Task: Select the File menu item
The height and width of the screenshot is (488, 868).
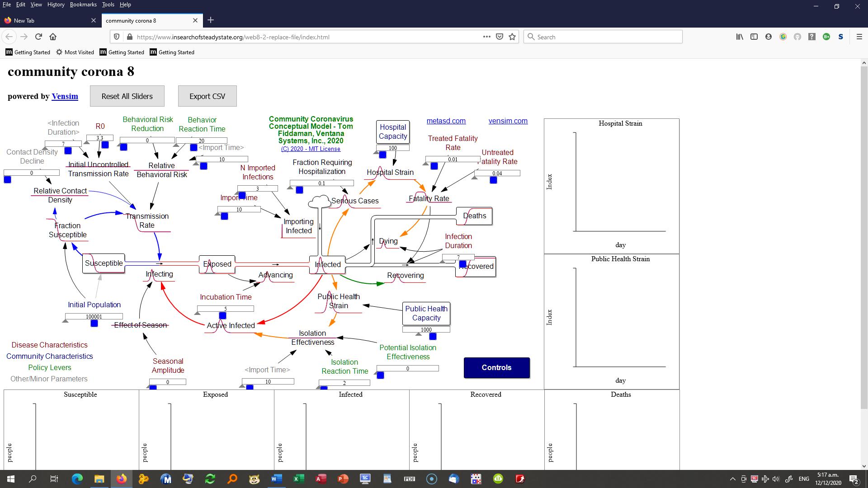Action: point(7,5)
